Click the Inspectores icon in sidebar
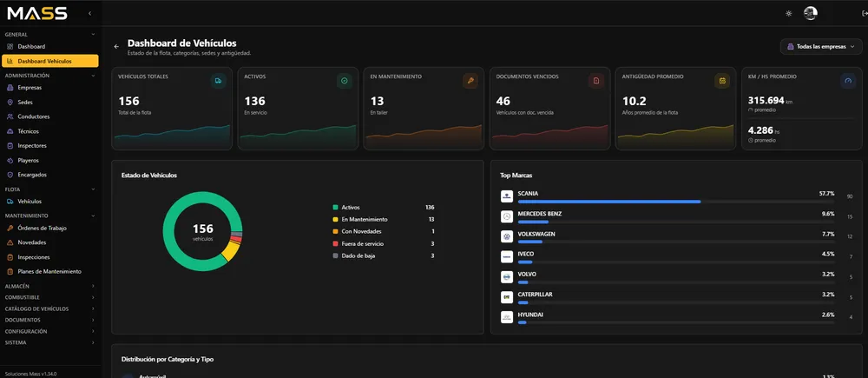This screenshot has width=868, height=378. (10, 146)
